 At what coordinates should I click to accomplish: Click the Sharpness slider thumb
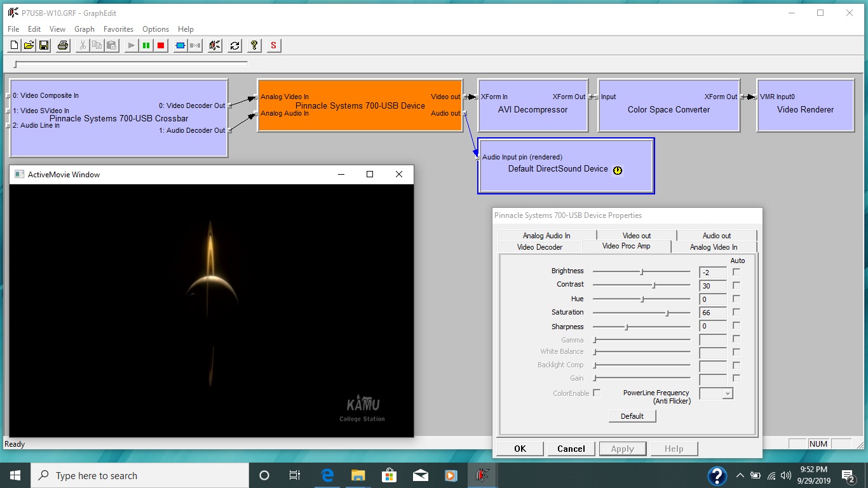pos(627,327)
